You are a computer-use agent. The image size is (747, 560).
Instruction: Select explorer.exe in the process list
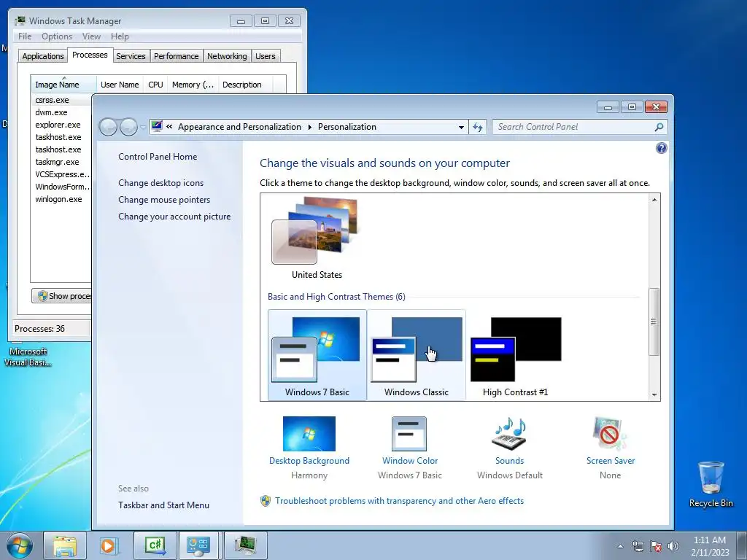coord(58,125)
